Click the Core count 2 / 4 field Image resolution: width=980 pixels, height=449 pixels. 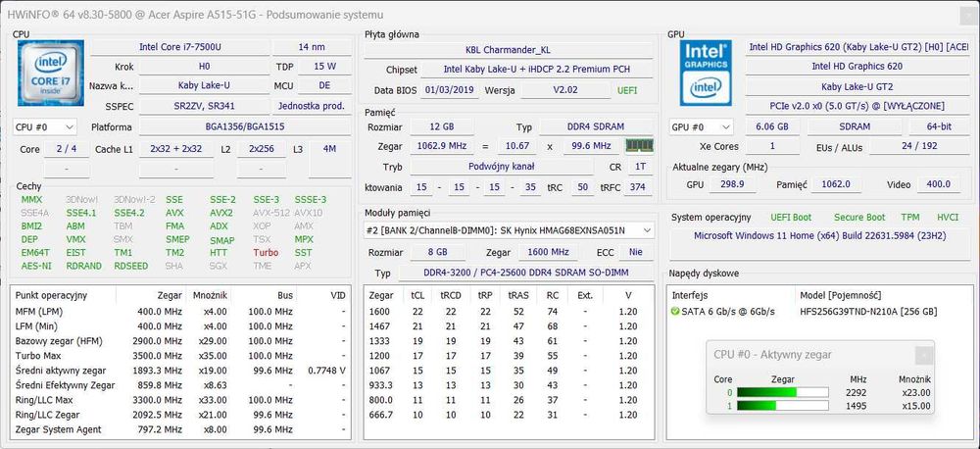(x=67, y=149)
